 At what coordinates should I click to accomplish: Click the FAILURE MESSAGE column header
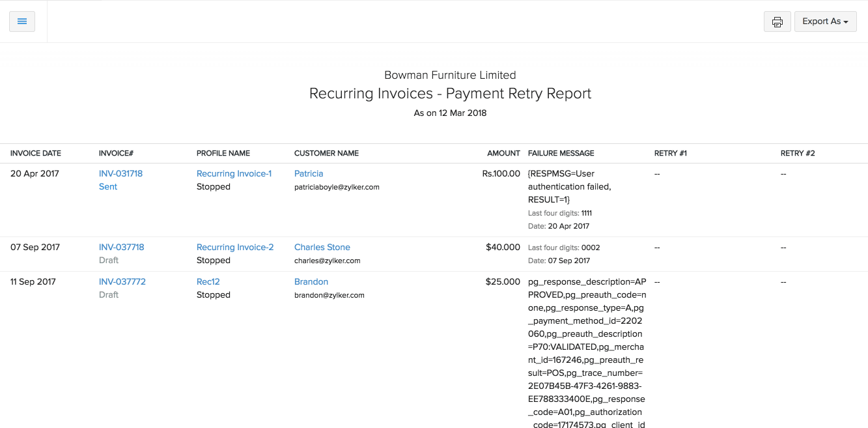coord(561,153)
